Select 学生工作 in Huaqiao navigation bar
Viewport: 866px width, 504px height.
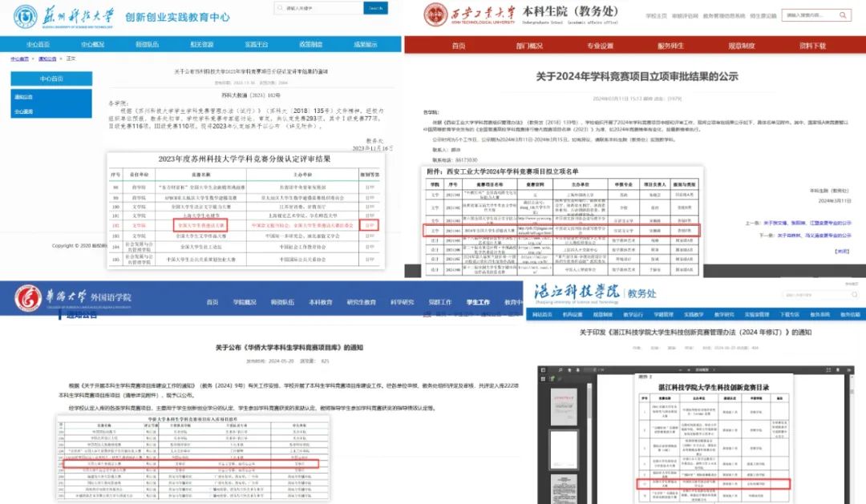pyautogui.click(x=478, y=302)
